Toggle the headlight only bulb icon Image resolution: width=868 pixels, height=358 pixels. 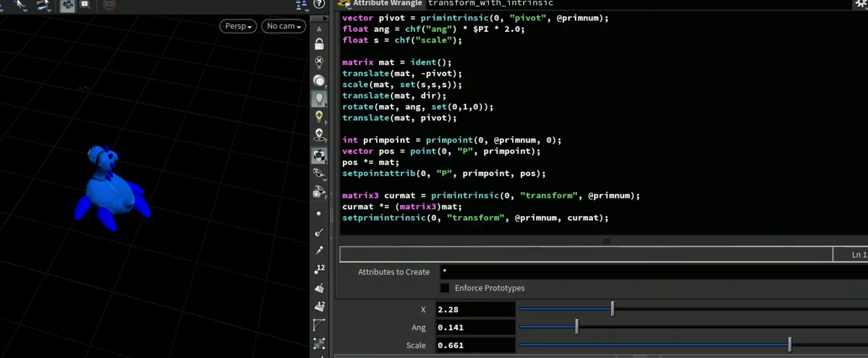click(x=319, y=99)
